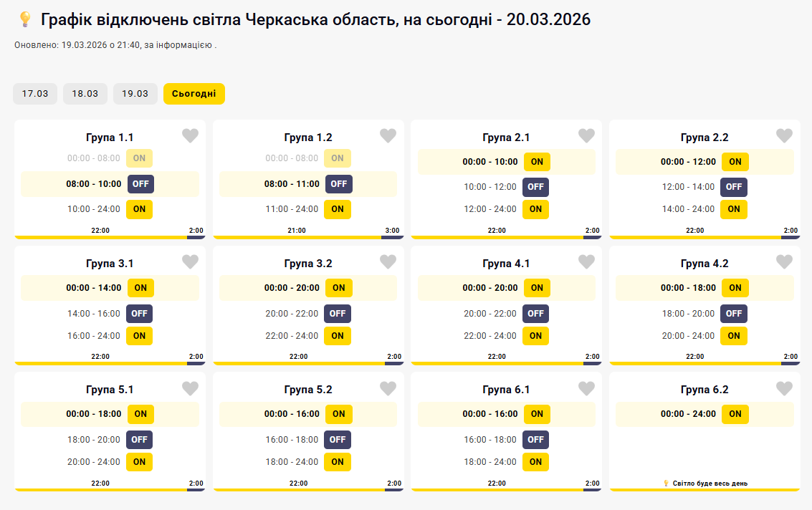Click the Група 5.2 heart icon

click(x=388, y=388)
